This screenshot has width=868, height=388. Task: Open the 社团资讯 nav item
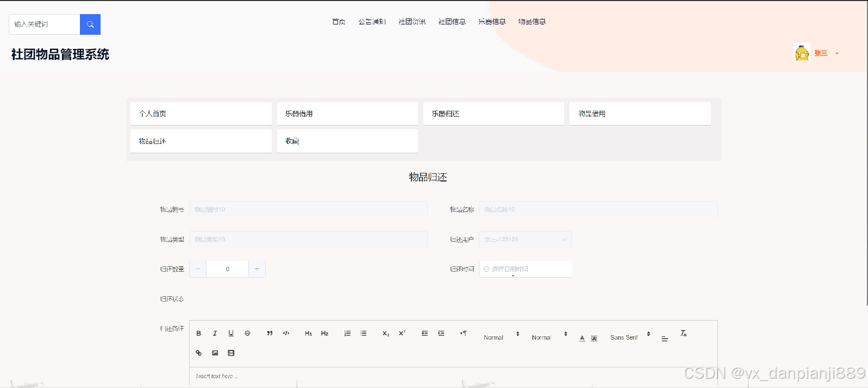click(x=412, y=22)
